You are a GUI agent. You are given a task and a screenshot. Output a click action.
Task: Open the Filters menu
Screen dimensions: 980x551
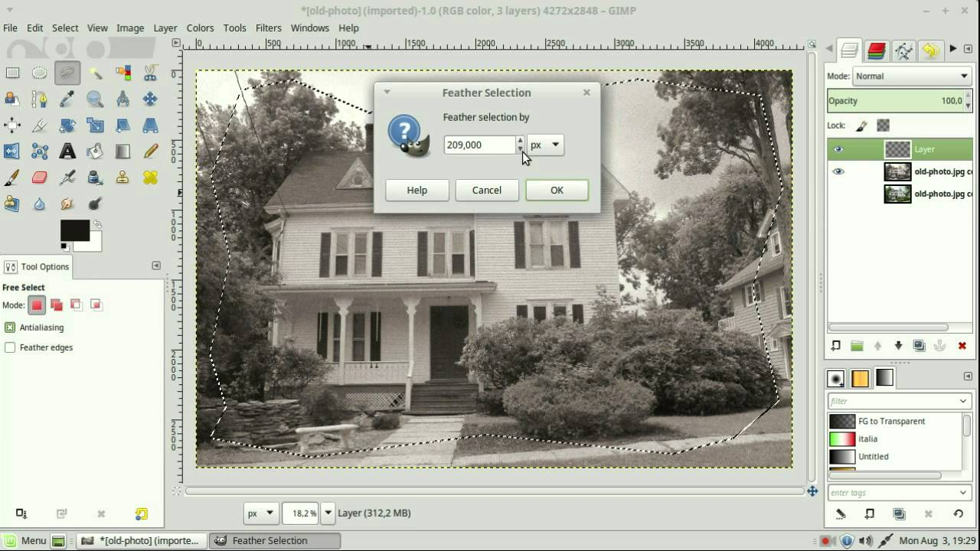pos(268,28)
